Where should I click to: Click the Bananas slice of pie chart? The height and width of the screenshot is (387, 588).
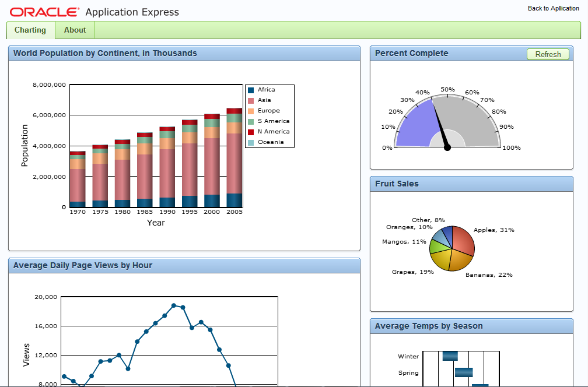[460, 259]
